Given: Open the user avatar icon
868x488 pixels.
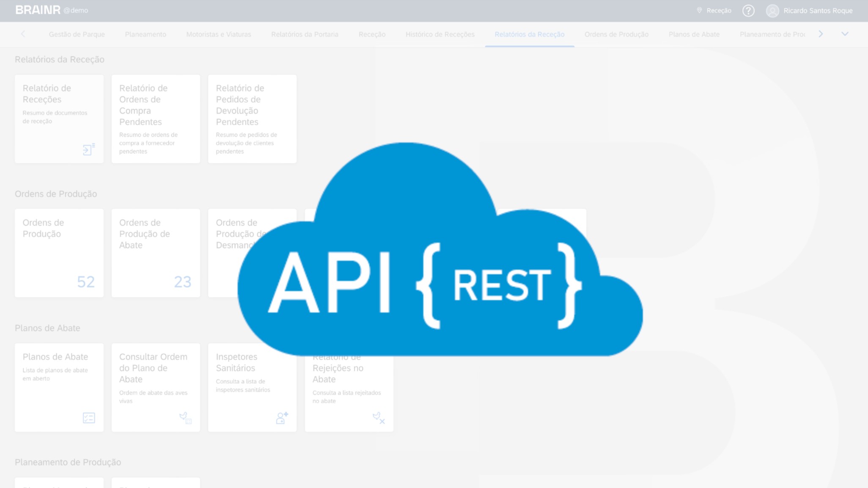Looking at the screenshot, I should (772, 11).
